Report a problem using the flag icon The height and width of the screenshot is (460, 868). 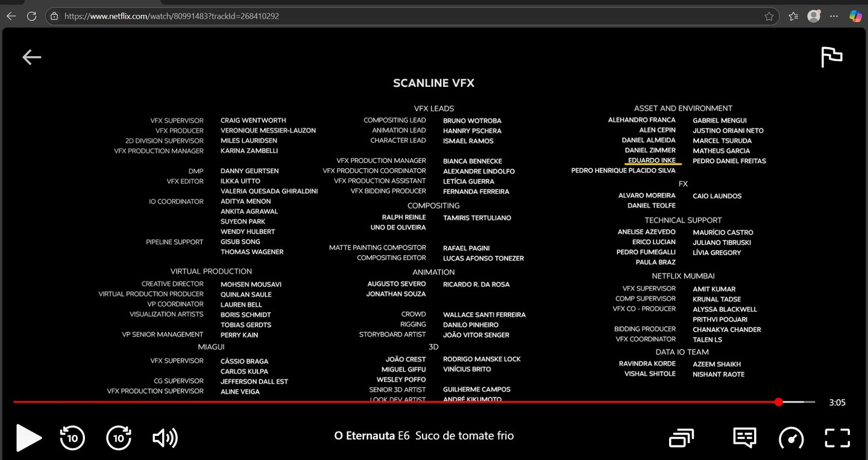tap(832, 57)
